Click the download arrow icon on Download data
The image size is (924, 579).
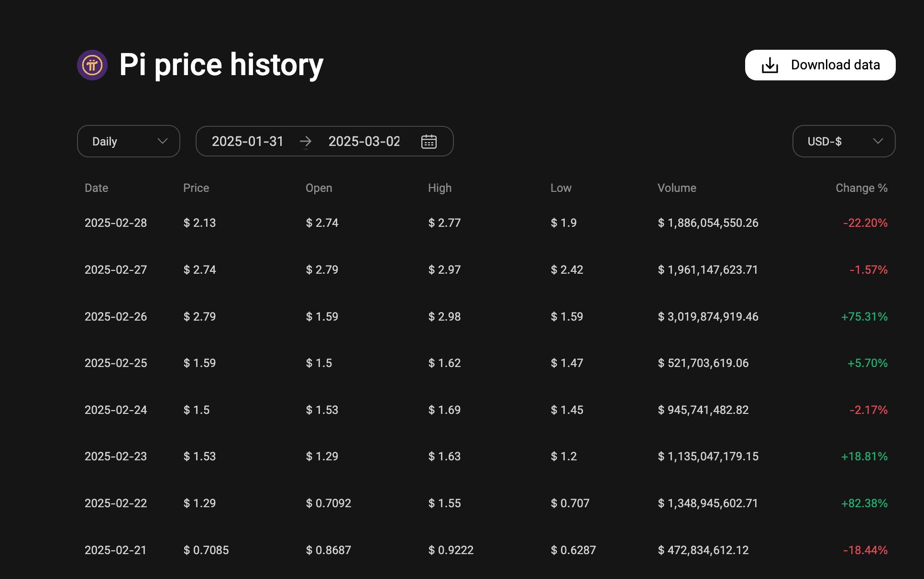point(769,65)
